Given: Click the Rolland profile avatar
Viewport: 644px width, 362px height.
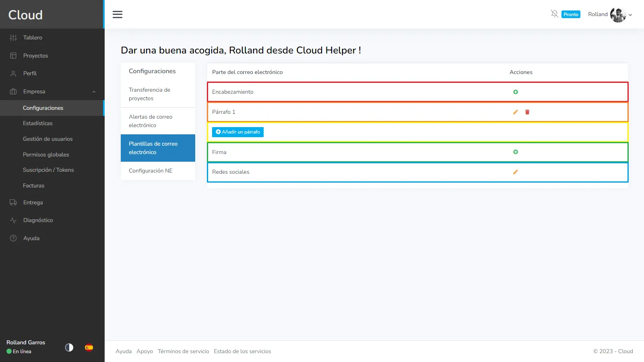Looking at the screenshot, I should pyautogui.click(x=618, y=15).
